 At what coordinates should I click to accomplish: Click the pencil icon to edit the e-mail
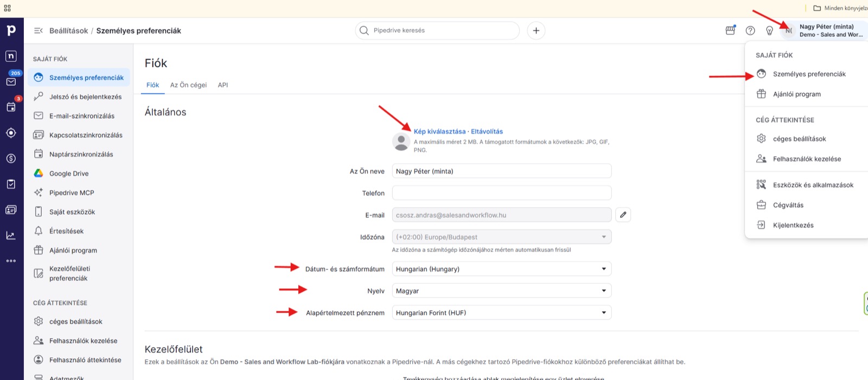[x=623, y=215]
